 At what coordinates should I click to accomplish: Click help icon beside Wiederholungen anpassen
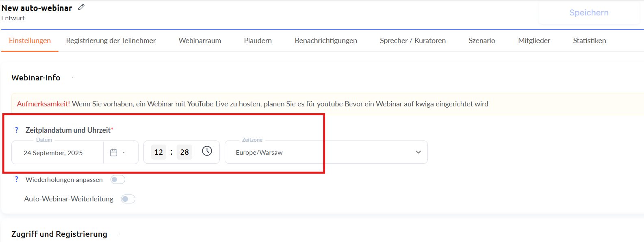(17, 179)
